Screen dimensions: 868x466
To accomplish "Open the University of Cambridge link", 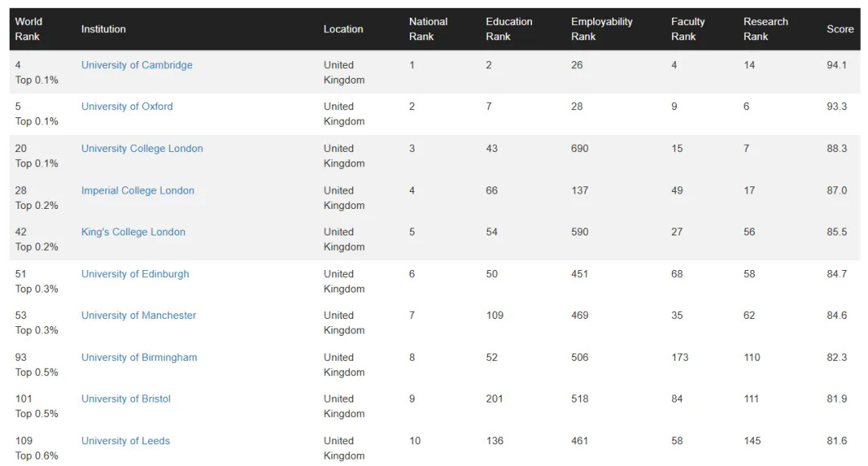I will pyautogui.click(x=137, y=65).
